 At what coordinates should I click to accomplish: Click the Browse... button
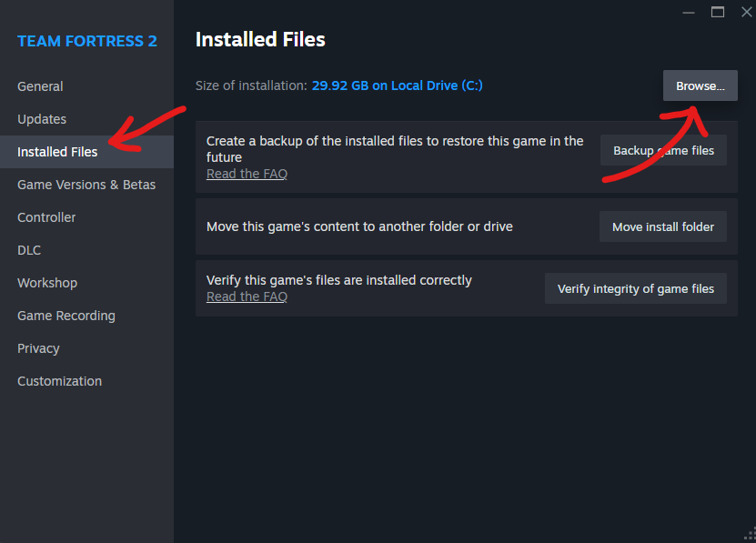[701, 85]
